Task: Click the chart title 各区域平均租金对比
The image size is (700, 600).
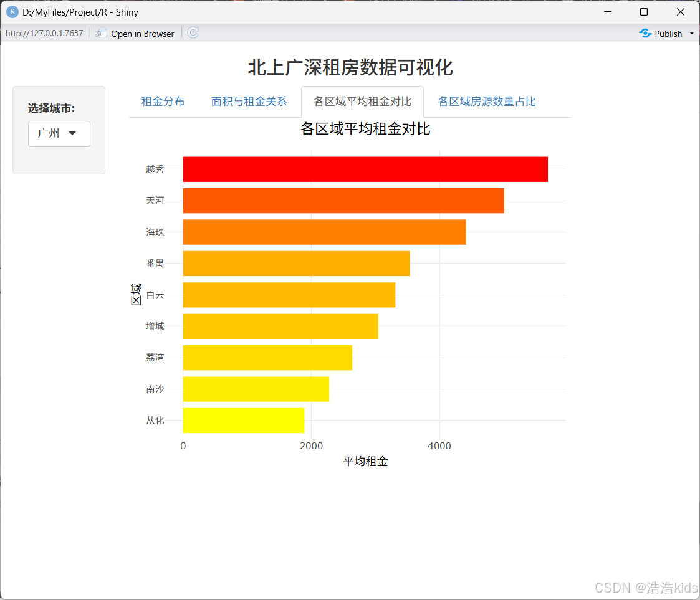Action: 365,129
